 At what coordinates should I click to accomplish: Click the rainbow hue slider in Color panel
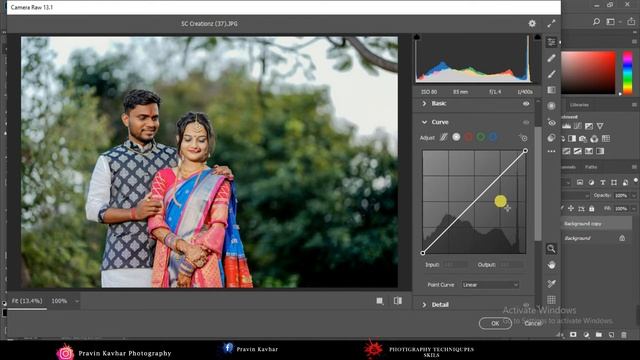pos(628,73)
